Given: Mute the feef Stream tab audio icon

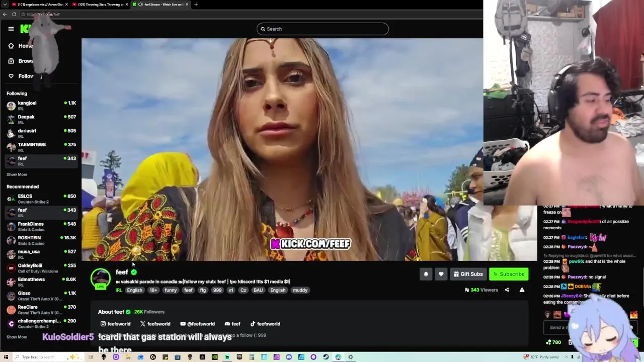Looking at the screenshot, I should (x=140, y=5).
